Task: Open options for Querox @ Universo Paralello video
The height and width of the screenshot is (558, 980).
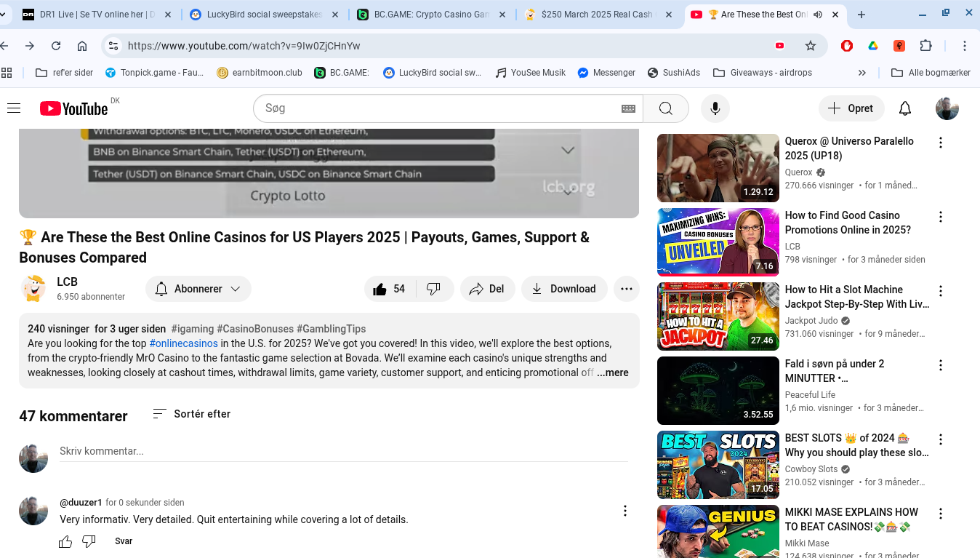Action: click(941, 143)
